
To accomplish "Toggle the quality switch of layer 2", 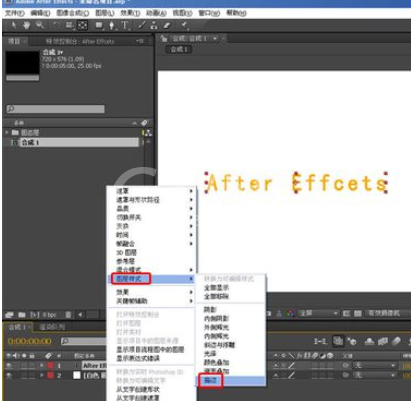I will click(x=292, y=375).
